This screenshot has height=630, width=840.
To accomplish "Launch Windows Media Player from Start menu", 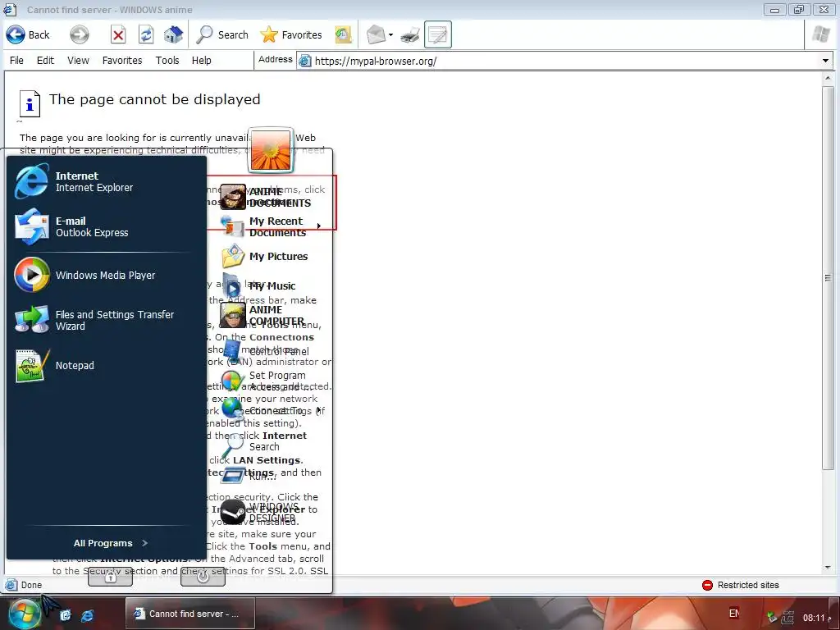I will point(106,275).
